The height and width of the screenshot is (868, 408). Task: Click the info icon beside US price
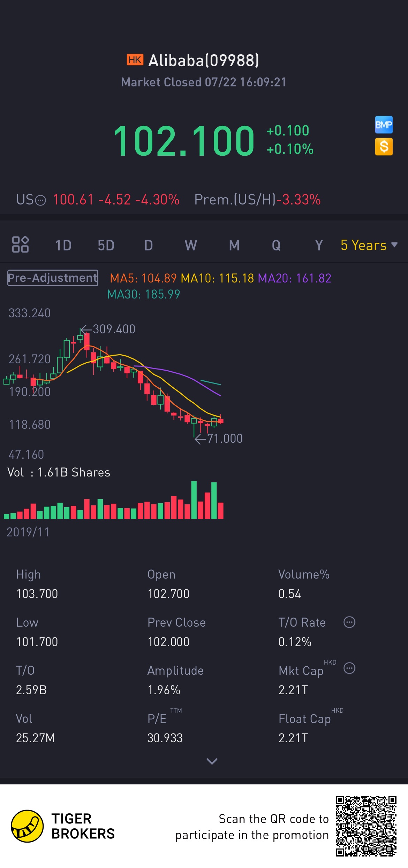(x=41, y=200)
